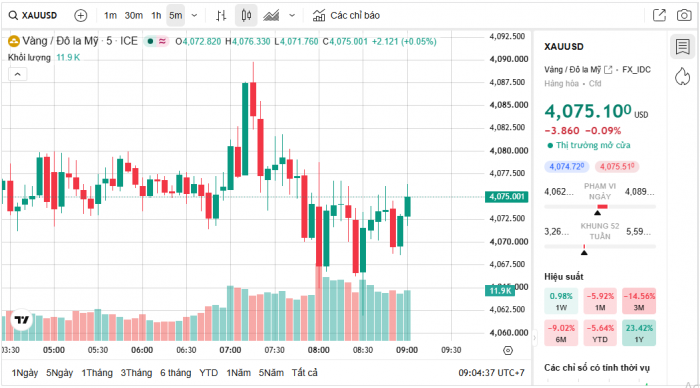Click the 09:04:37 UTC+7 timezone button
Viewport: 700px width, 388px height.
pos(491,373)
